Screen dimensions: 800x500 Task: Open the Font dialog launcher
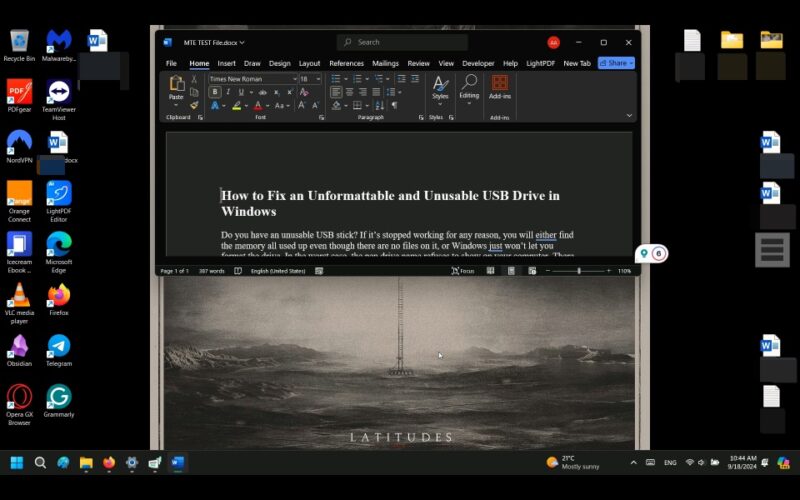321,117
